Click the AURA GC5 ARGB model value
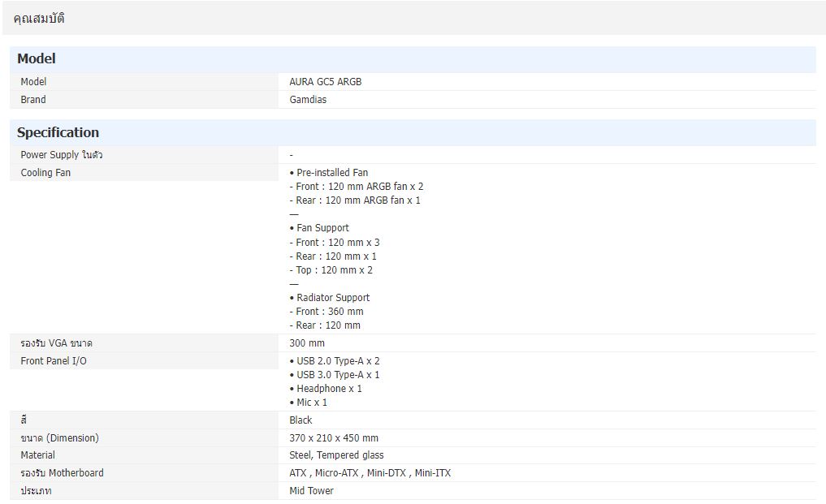826x504 pixels. click(x=325, y=82)
